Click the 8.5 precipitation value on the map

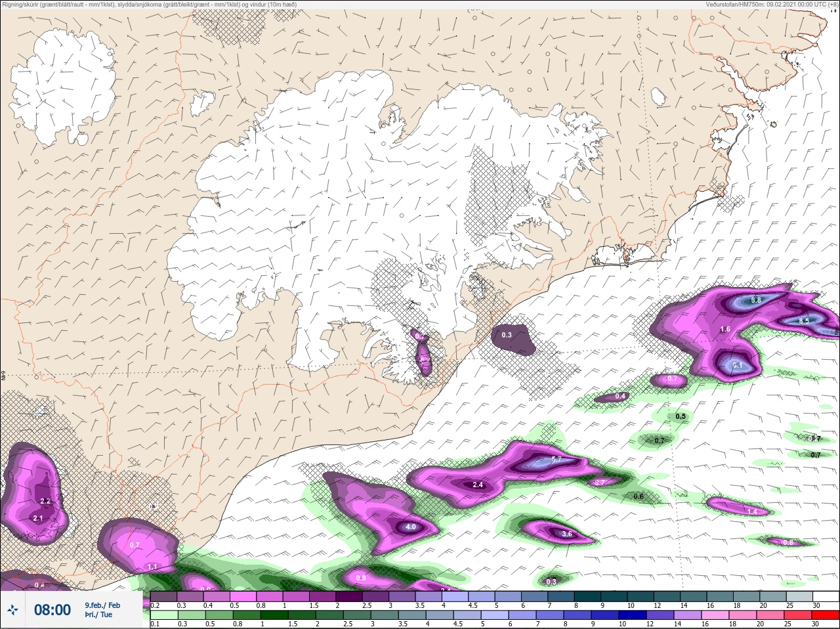click(x=804, y=320)
